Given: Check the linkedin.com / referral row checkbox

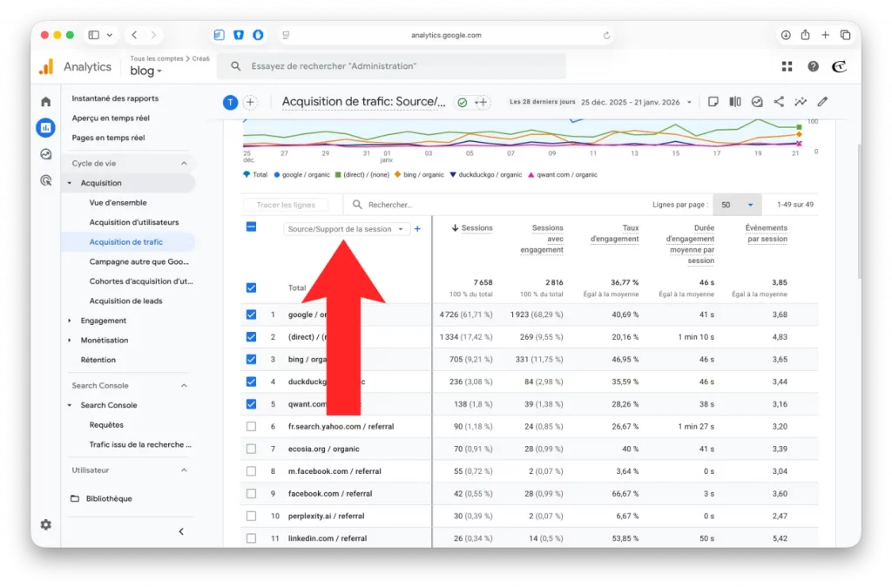Looking at the screenshot, I should click(x=252, y=538).
